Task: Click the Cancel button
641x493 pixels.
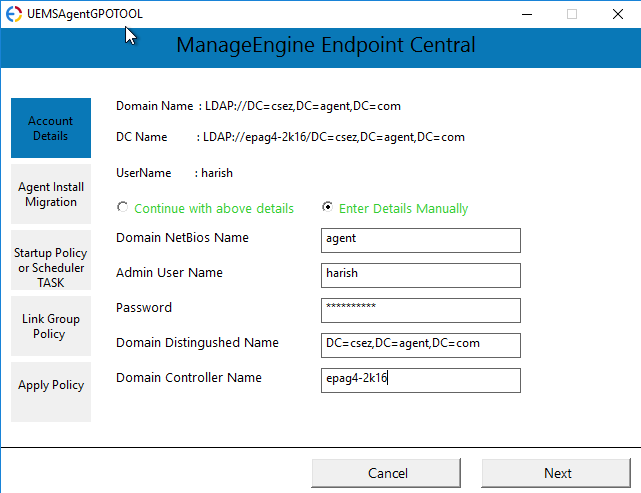Action: point(386,473)
